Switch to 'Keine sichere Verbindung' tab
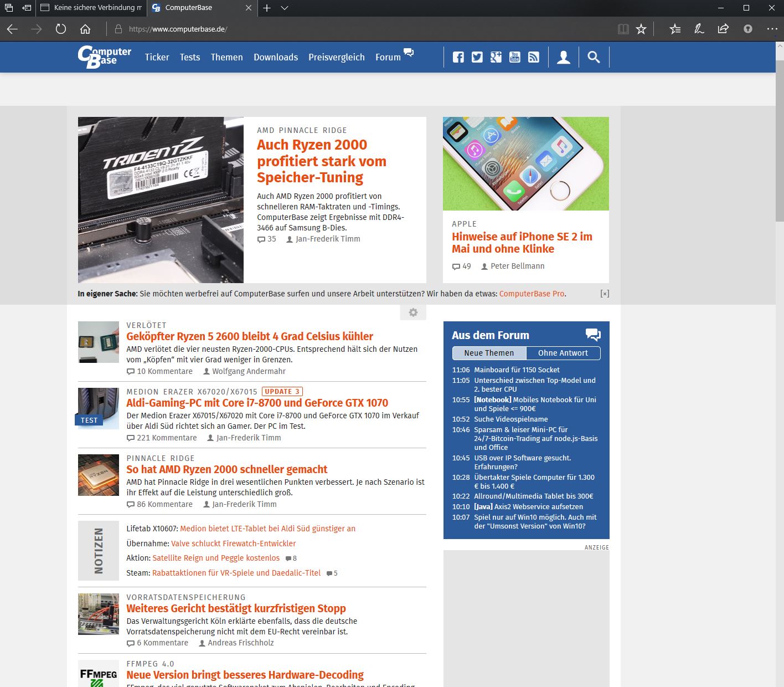This screenshot has width=784, height=687. coord(91,8)
